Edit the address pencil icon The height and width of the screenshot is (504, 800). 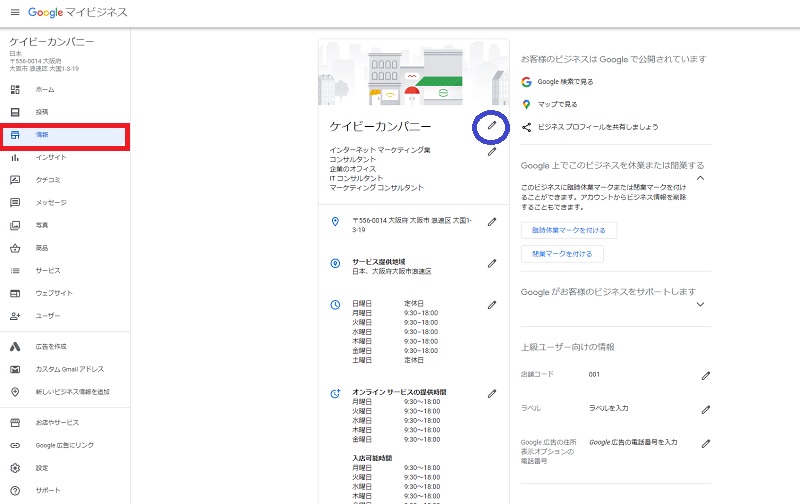(492, 222)
